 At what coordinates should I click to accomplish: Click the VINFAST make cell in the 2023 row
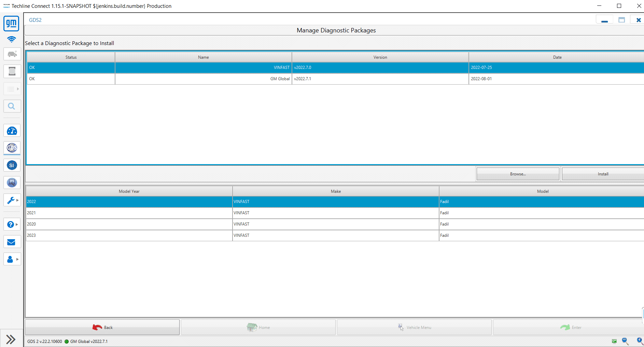[336, 235]
